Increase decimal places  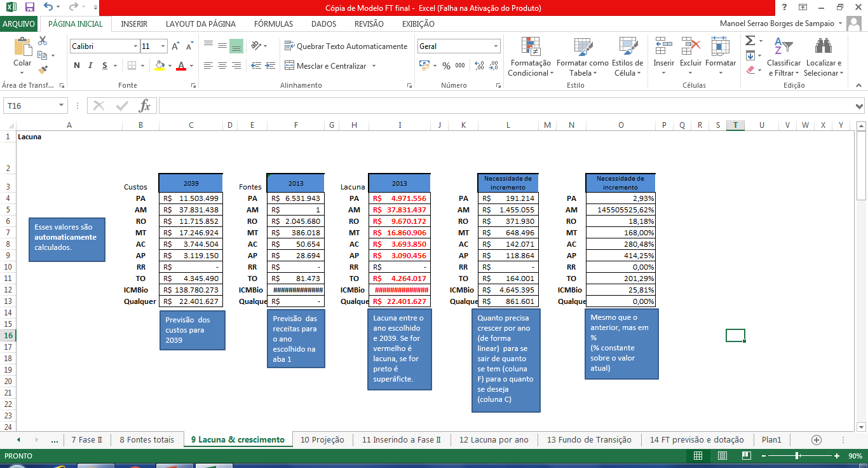coord(480,65)
